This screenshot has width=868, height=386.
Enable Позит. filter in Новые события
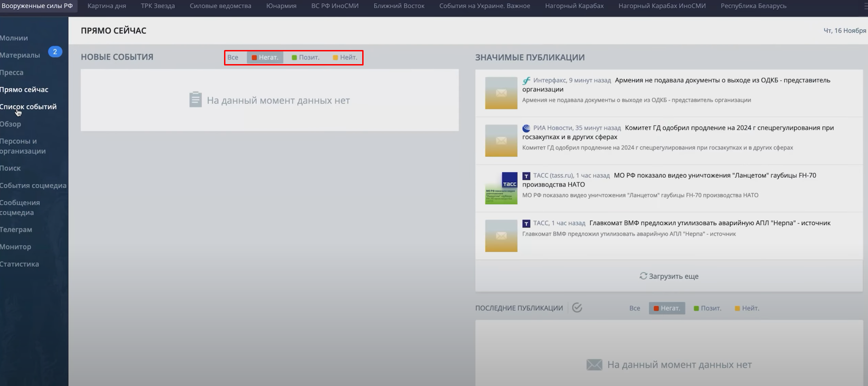(x=305, y=57)
